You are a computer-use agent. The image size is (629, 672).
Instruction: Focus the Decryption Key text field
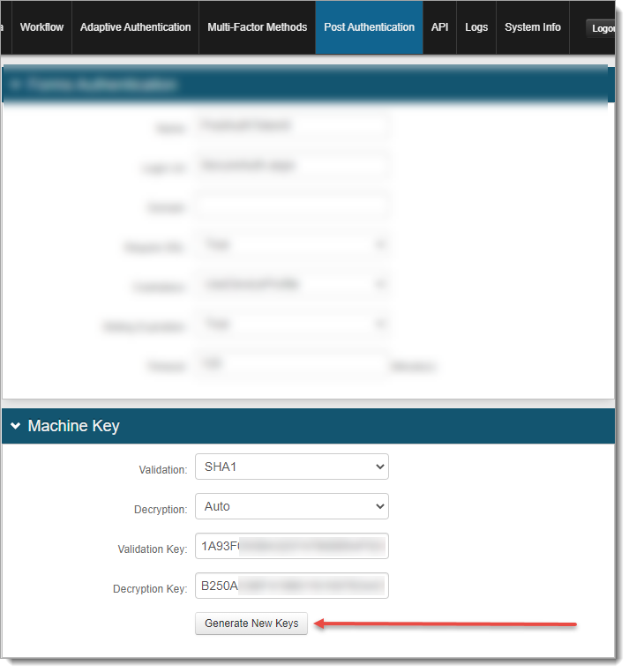coord(291,586)
